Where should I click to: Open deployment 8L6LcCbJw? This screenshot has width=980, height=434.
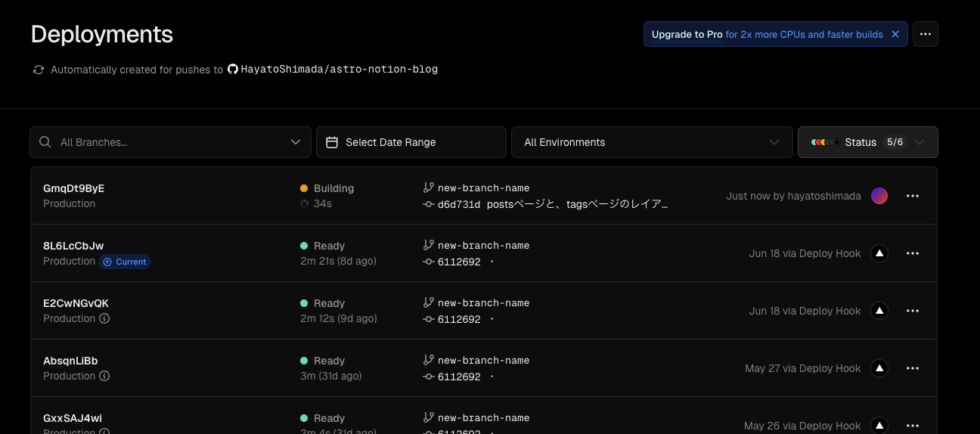pyautogui.click(x=73, y=246)
